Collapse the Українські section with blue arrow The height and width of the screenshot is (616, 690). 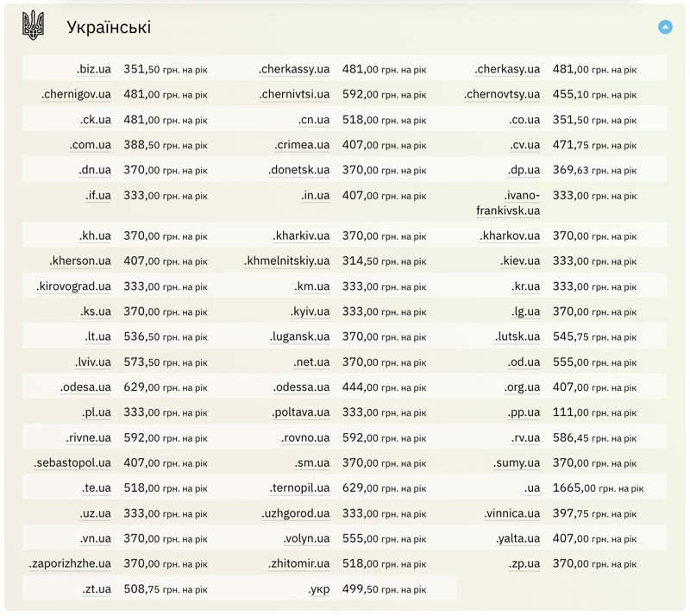[x=665, y=27]
